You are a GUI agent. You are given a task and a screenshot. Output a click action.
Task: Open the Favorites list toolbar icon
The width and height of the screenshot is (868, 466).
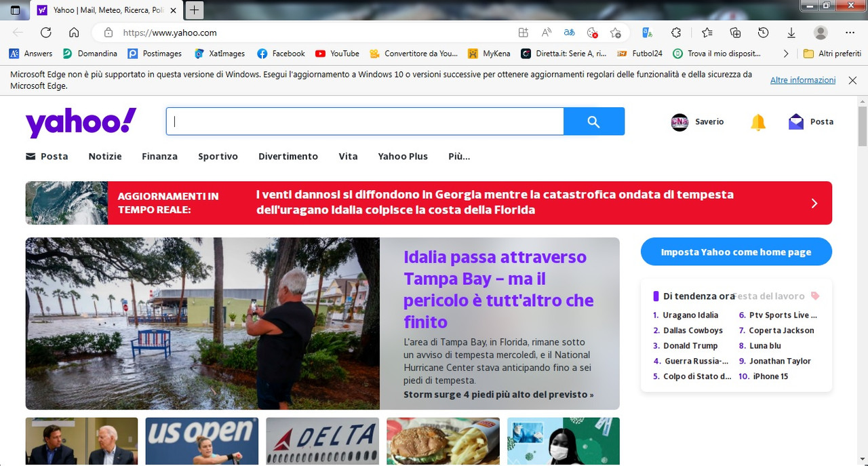(x=707, y=33)
